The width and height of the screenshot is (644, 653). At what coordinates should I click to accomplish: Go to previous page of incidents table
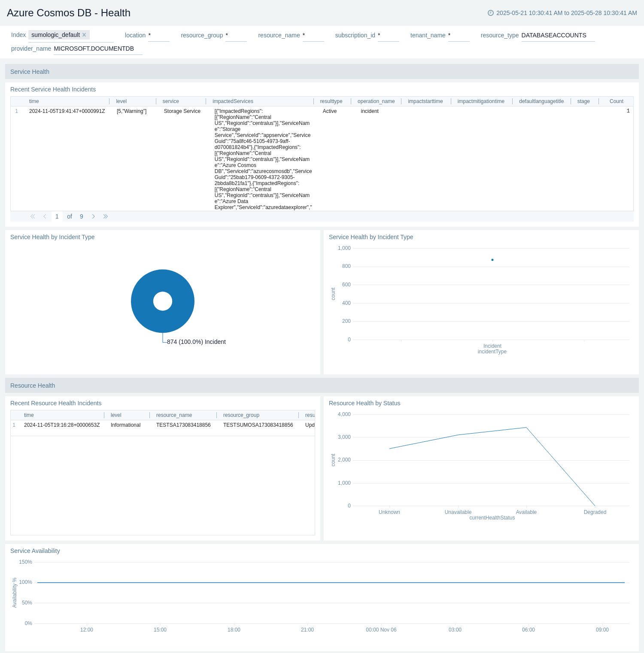pyautogui.click(x=45, y=216)
